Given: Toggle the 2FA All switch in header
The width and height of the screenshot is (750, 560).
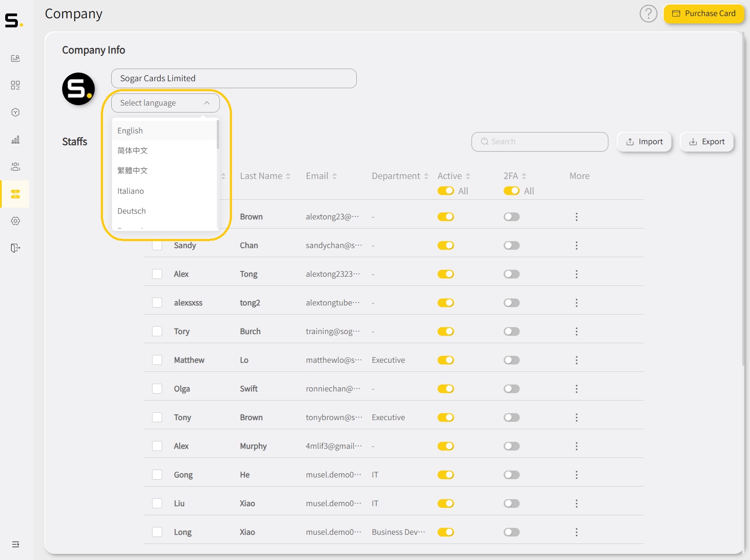Looking at the screenshot, I should 511,191.
